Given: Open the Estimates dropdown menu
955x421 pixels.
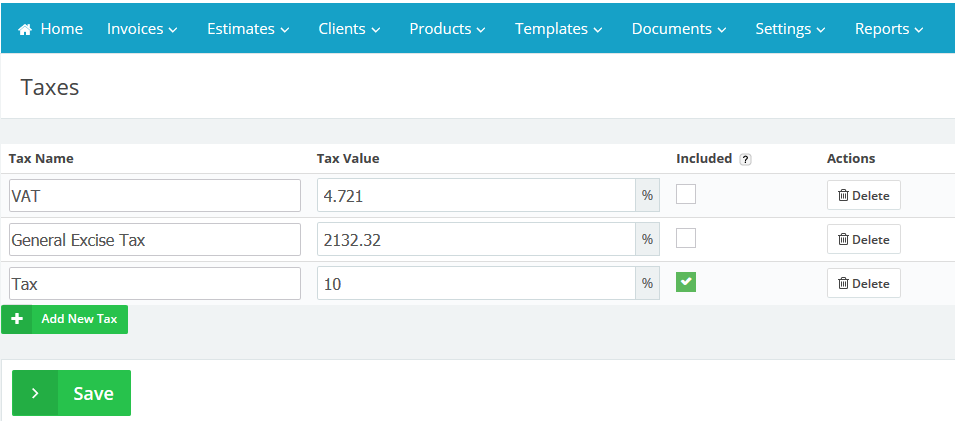Looking at the screenshot, I should coord(248,29).
